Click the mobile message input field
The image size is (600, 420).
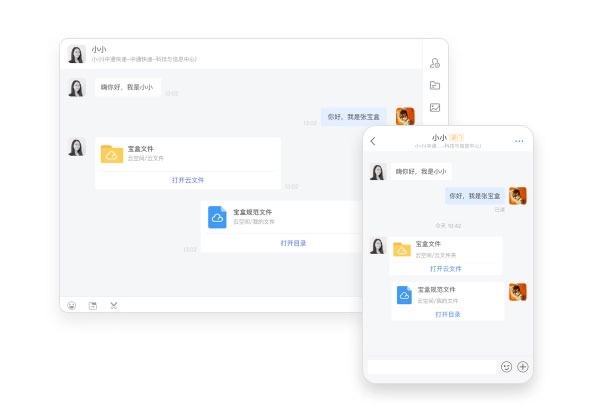click(x=432, y=367)
